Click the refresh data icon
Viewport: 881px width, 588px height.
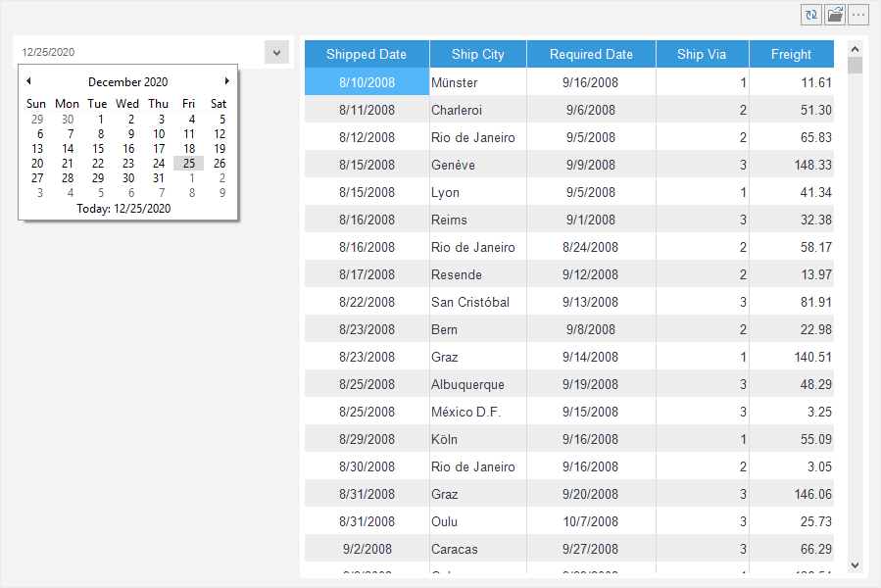click(811, 15)
